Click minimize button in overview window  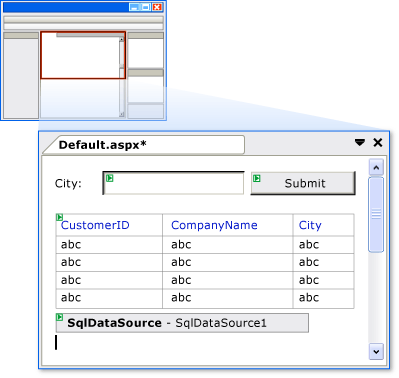(x=134, y=7)
